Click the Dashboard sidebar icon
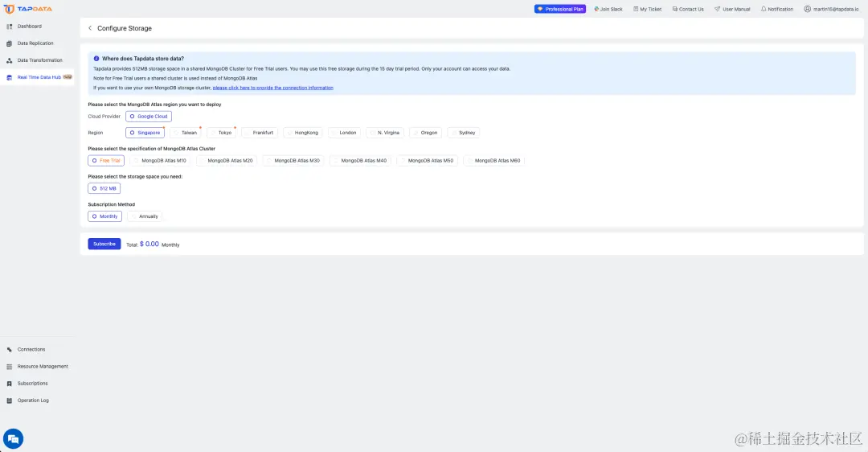Image resolution: width=868 pixels, height=452 pixels. [10, 27]
